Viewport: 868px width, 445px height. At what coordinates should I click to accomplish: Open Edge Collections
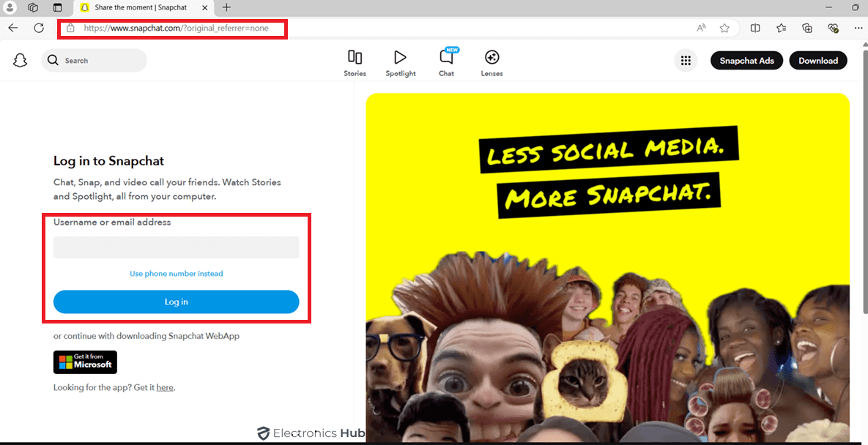[807, 27]
